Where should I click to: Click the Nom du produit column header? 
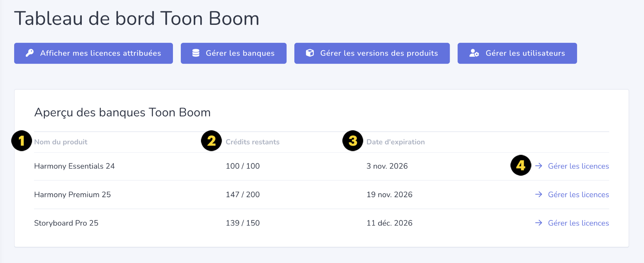[x=61, y=142]
